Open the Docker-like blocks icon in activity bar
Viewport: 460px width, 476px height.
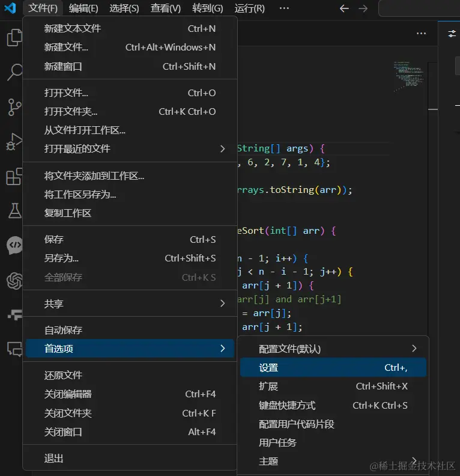tap(15, 315)
